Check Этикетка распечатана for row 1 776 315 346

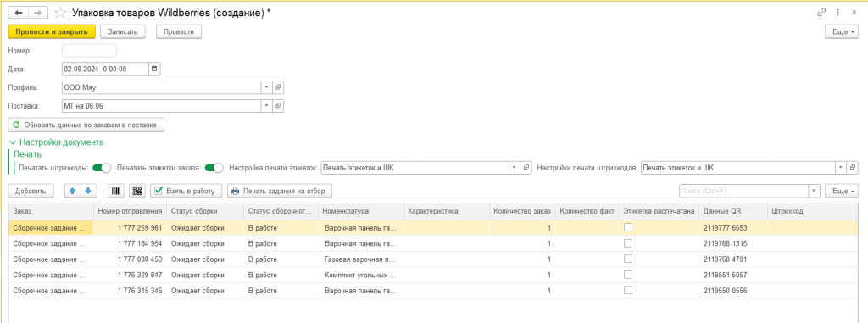(628, 290)
